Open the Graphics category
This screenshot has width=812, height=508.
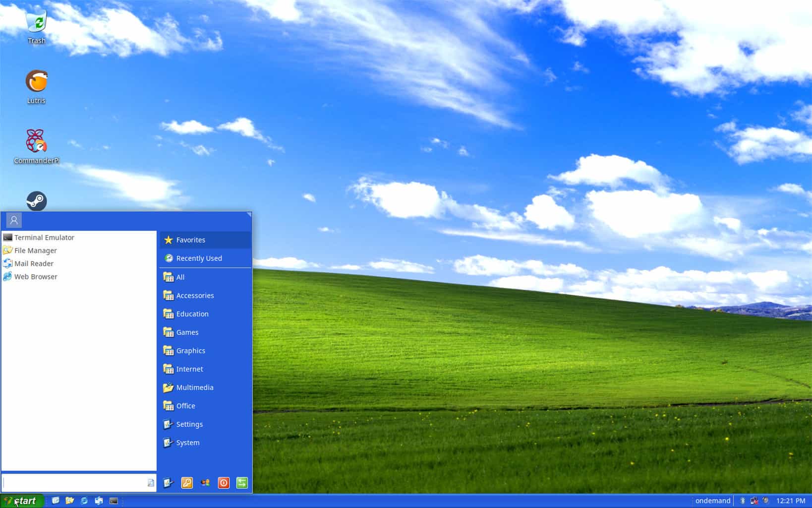pyautogui.click(x=205, y=351)
